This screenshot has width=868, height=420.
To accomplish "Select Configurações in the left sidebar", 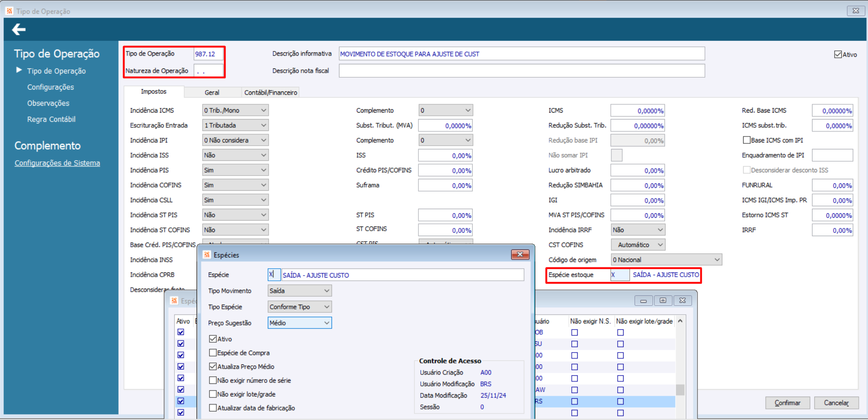I will [x=51, y=87].
